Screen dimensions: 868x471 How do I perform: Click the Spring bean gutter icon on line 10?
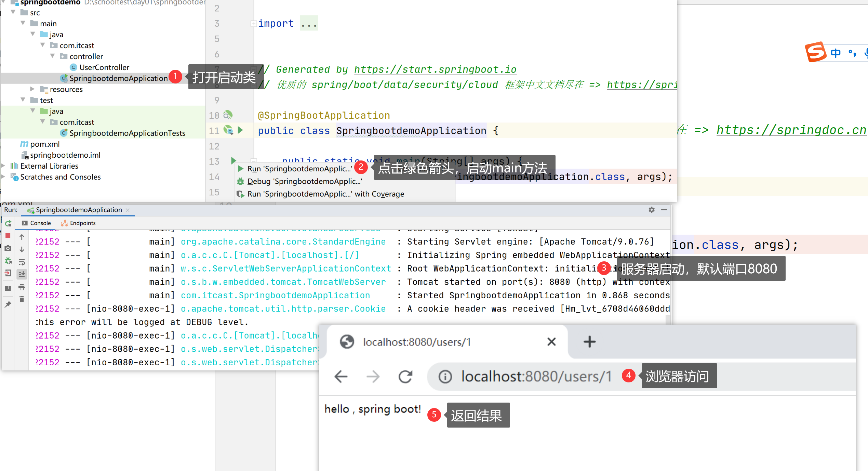coord(228,115)
